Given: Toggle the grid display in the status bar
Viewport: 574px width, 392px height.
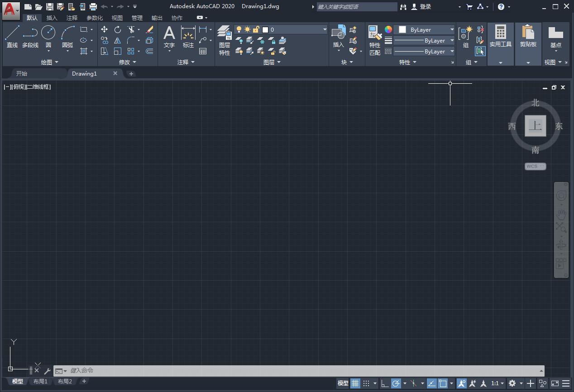Looking at the screenshot, I should click(355, 383).
